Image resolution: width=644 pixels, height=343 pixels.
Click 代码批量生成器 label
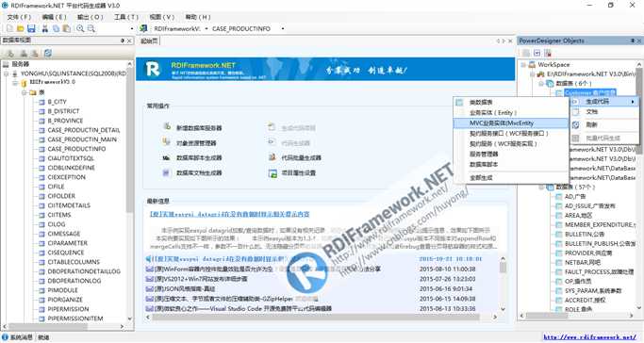(x=301, y=157)
